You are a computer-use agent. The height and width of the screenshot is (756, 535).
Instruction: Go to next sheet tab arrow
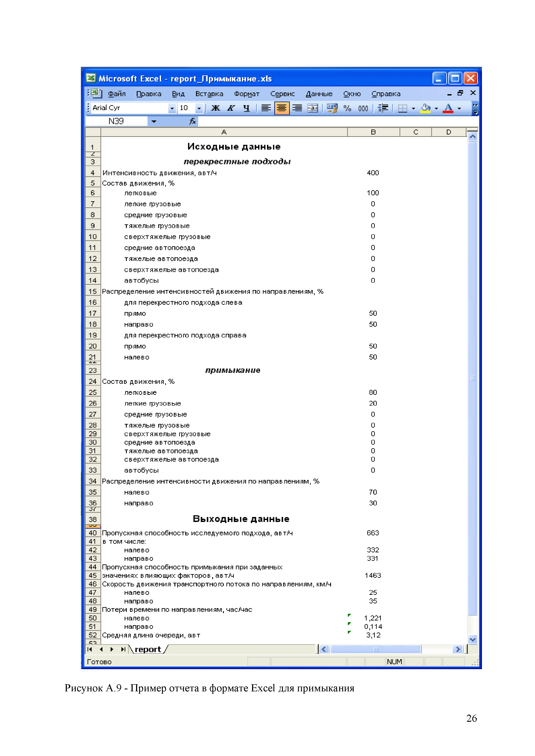(x=112, y=650)
